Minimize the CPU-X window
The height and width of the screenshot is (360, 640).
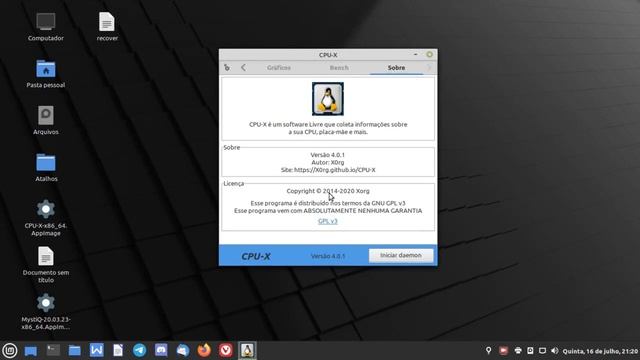pos(416,55)
